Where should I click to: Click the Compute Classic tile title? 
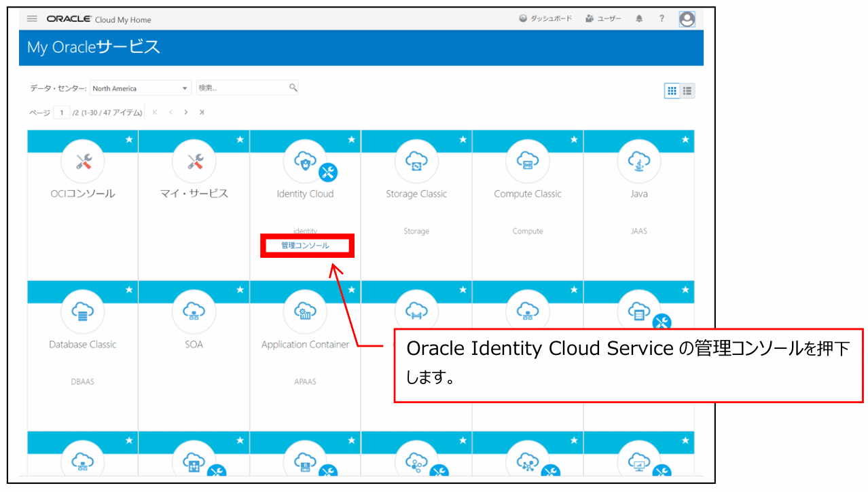[x=528, y=194]
